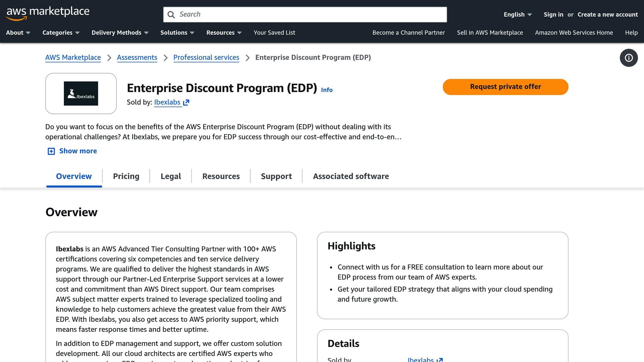
Task: Click the Info link next to product title
Action: click(327, 90)
